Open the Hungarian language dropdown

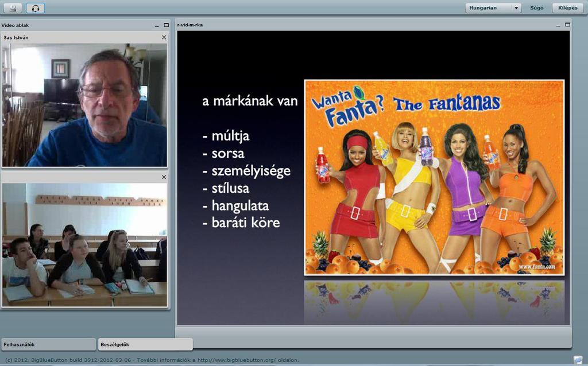pos(493,8)
